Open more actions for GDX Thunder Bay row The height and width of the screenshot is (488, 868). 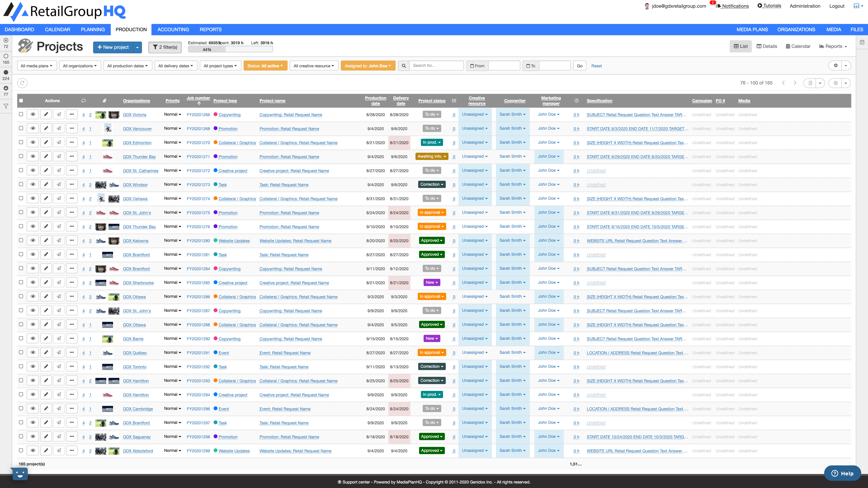tap(72, 156)
